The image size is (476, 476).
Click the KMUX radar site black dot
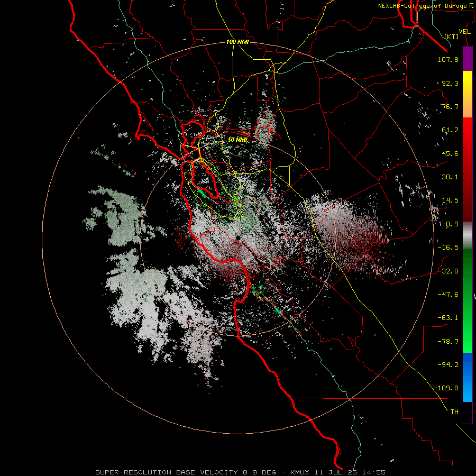(239, 238)
